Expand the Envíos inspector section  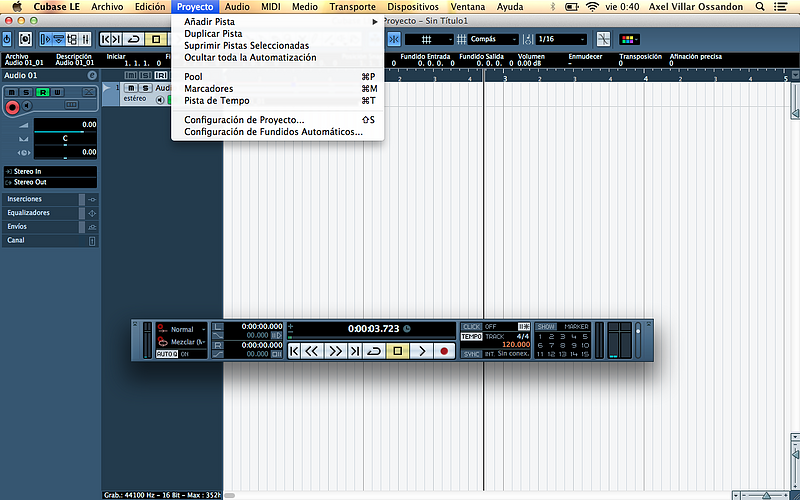click(x=41, y=227)
